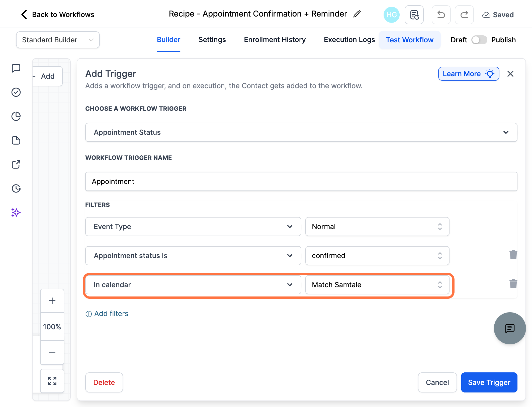Open the floating chat support bubble
Image resolution: width=532 pixels, height=407 pixels.
(510, 328)
